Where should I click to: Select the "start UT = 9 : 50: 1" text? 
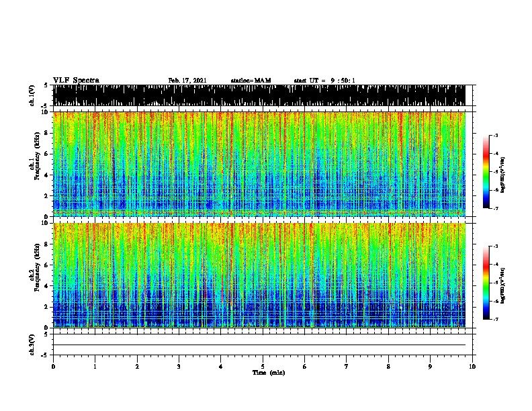coord(324,81)
